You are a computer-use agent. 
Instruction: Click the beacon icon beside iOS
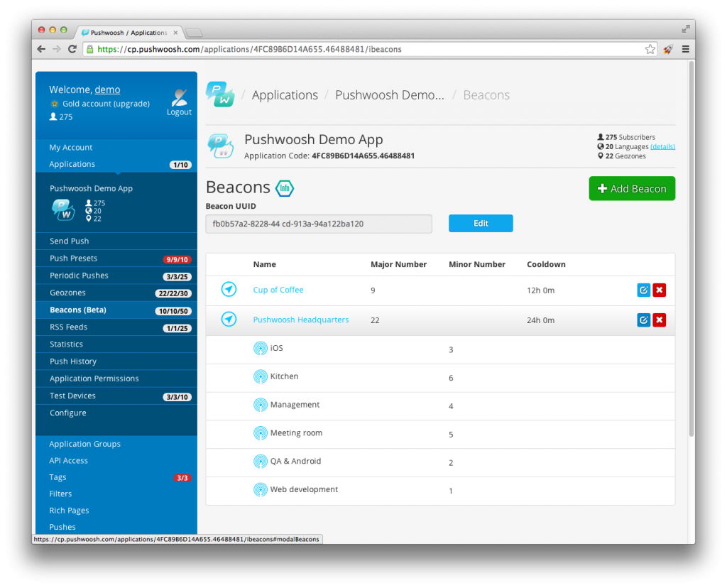pos(261,348)
